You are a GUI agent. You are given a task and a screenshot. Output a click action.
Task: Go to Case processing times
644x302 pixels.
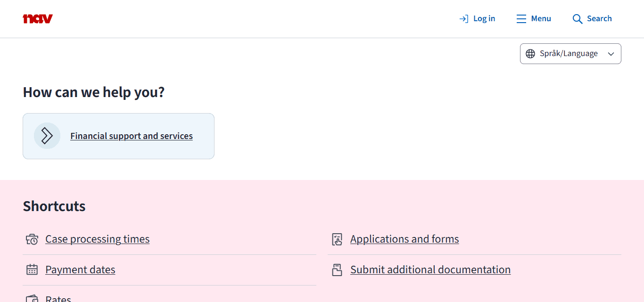[x=98, y=239]
